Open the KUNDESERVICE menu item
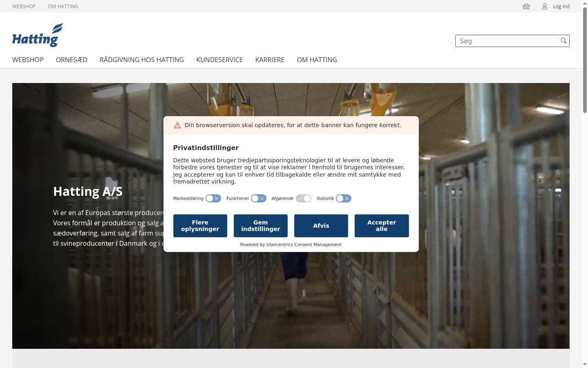Image resolution: width=588 pixels, height=368 pixels. 220,60
